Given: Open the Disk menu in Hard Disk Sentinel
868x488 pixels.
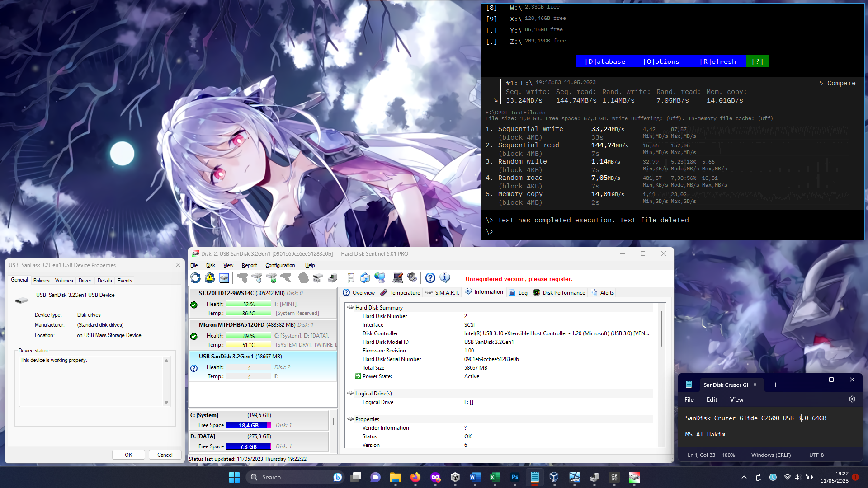Looking at the screenshot, I should point(210,265).
